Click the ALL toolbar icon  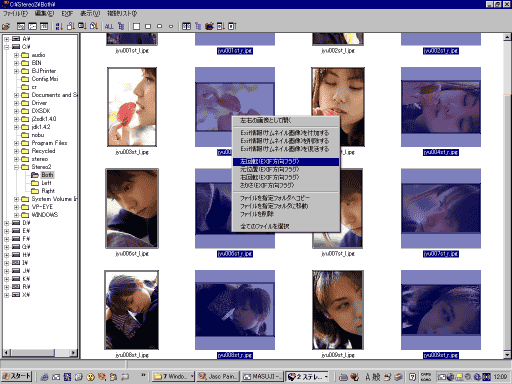pos(109,26)
